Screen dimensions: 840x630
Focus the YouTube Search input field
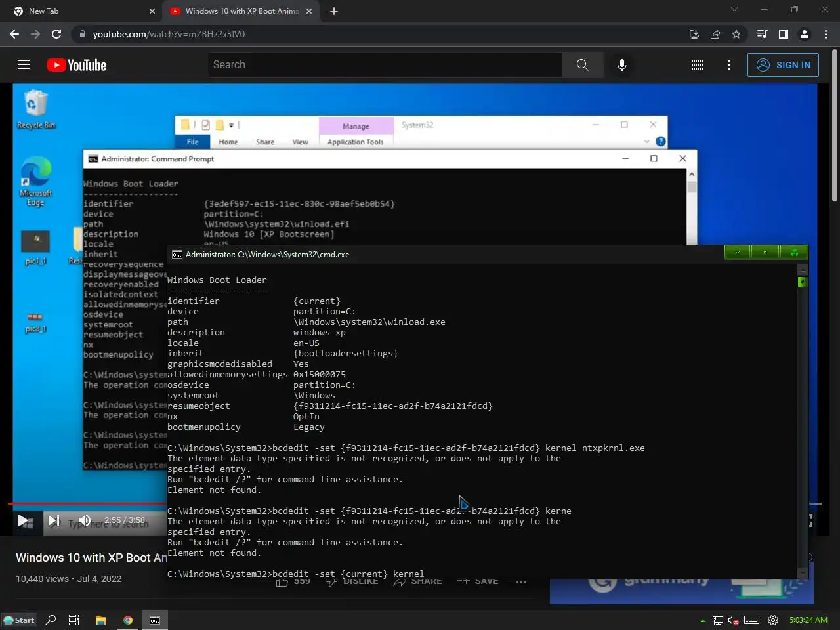pos(385,65)
